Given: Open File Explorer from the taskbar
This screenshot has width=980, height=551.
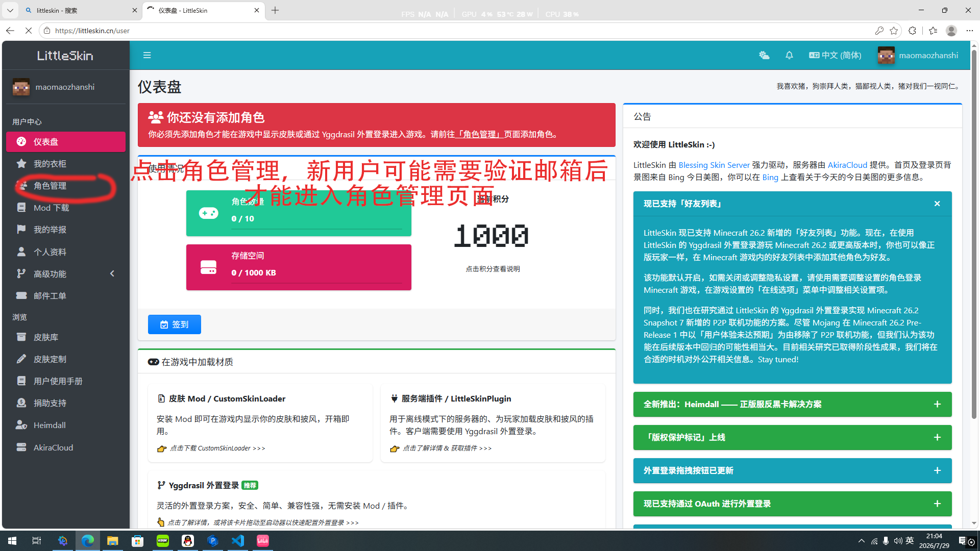Looking at the screenshot, I should [x=113, y=541].
